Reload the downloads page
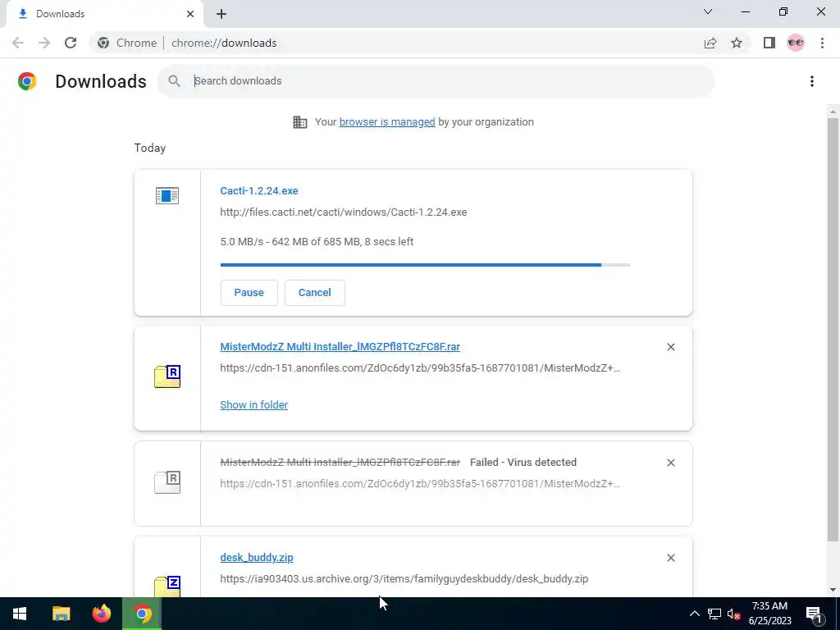Viewport: 840px width, 630px height. [x=71, y=43]
